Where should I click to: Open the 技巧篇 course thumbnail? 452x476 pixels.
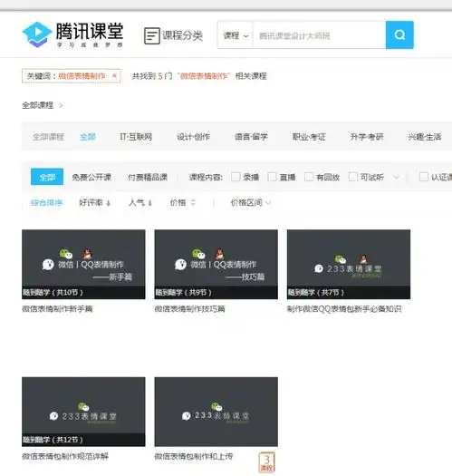pos(216,265)
